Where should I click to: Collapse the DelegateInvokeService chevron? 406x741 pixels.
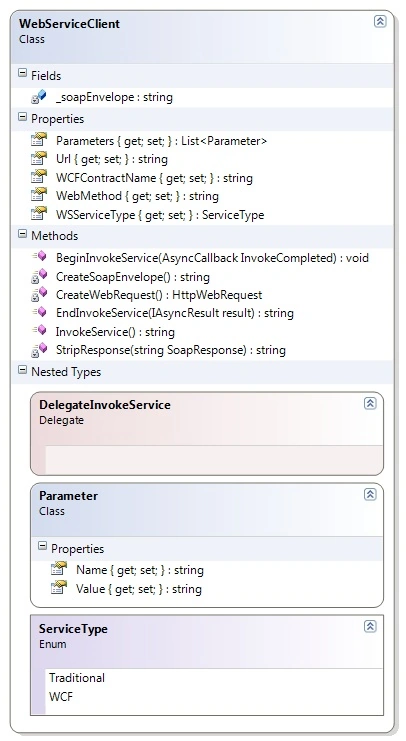370,403
